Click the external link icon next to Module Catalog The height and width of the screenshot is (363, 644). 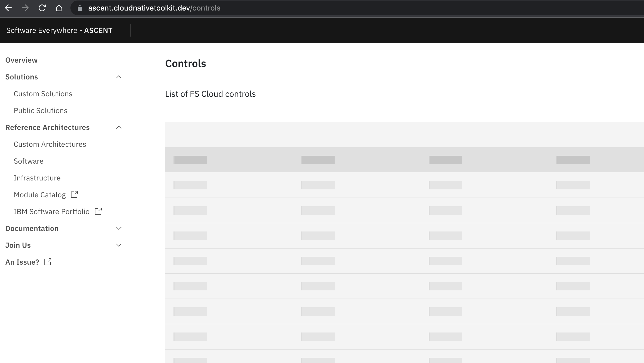point(74,195)
